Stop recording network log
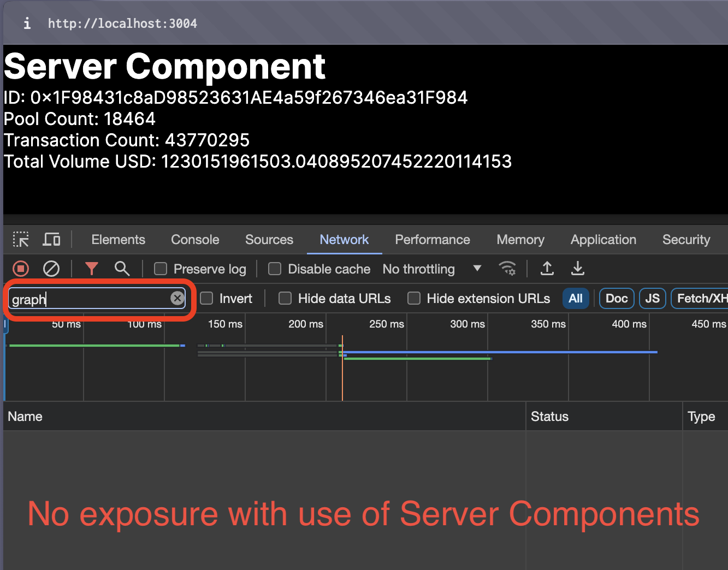Screen dimensions: 728x570 [x=21, y=269]
